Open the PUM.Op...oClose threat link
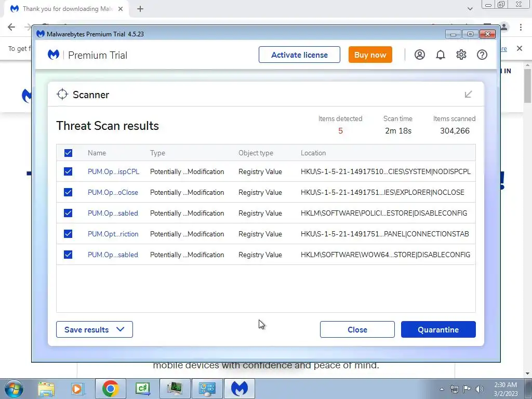This screenshot has width=532, height=399. point(113,192)
